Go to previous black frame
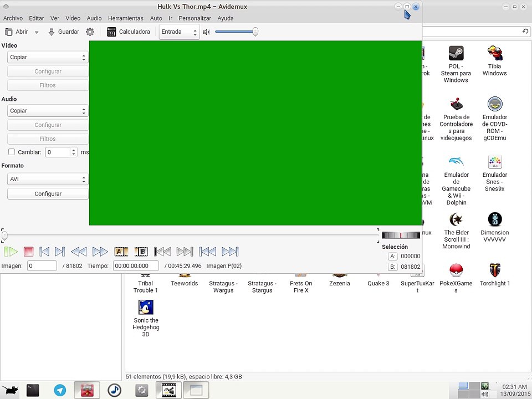This screenshot has height=399, width=532. (162, 252)
